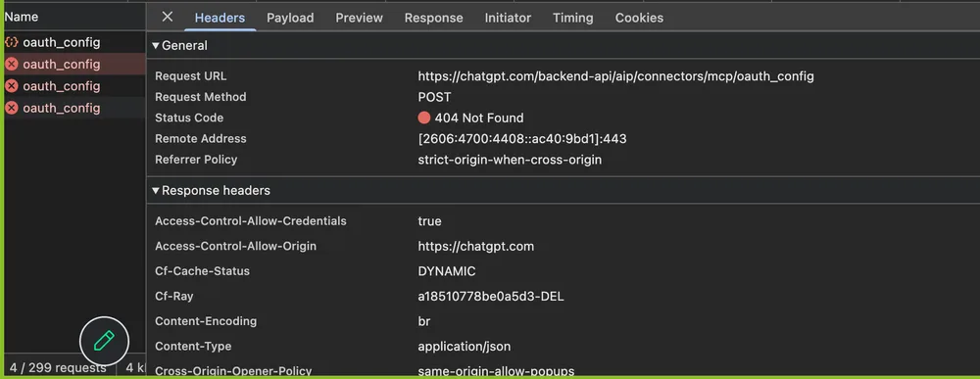The width and height of the screenshot is (980, 379).
Task: Click the 404 Not Found status text
Action: (479, 118)
